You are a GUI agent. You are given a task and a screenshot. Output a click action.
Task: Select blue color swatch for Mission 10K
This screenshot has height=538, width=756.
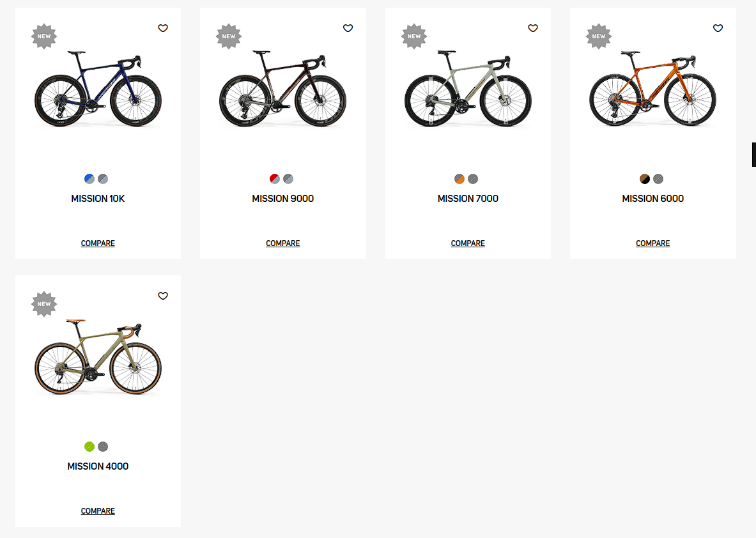(x=89, y=179)
